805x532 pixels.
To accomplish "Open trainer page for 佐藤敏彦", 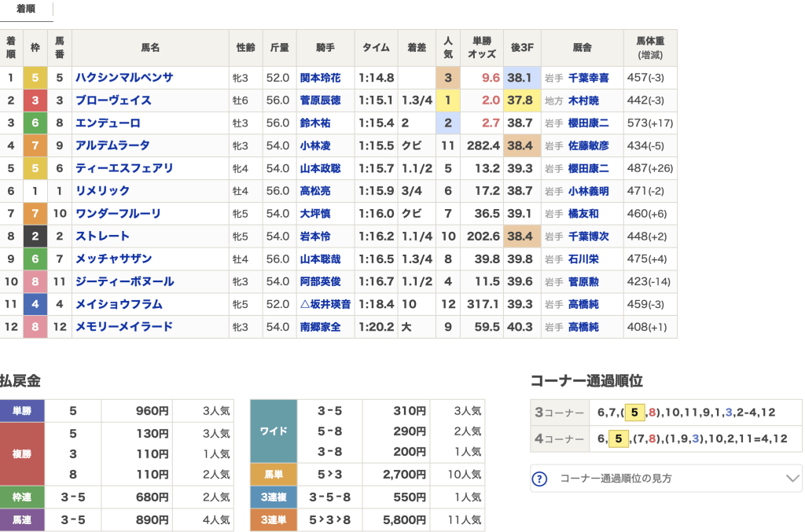I will tap(588, 145).
